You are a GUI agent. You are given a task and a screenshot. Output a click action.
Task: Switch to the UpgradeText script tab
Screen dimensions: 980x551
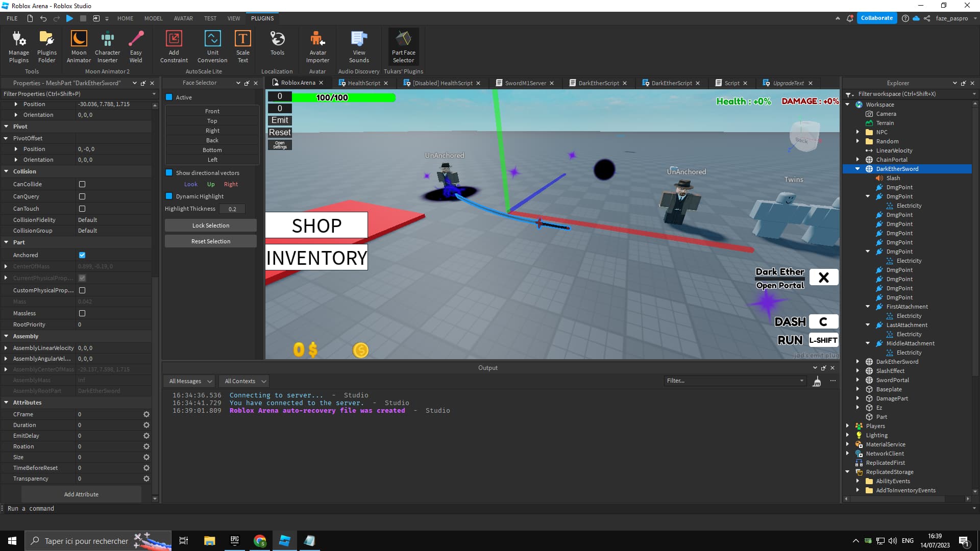point(788,83)
